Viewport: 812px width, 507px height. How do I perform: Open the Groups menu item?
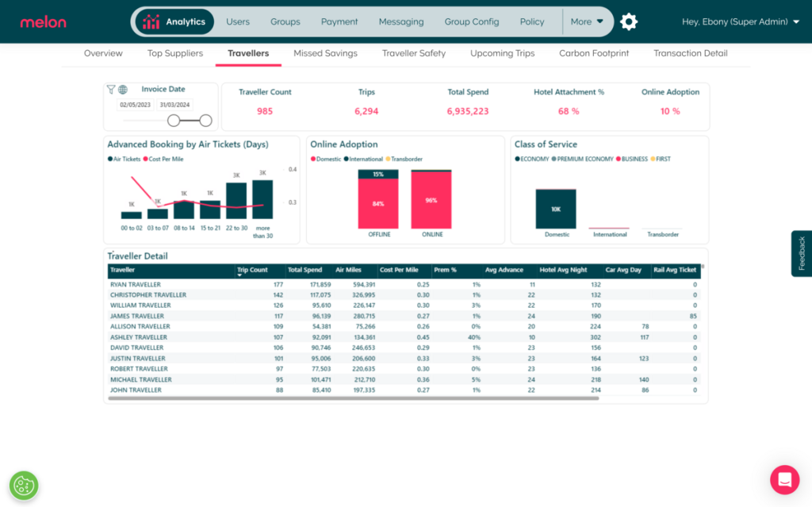[x=285, y=21]
